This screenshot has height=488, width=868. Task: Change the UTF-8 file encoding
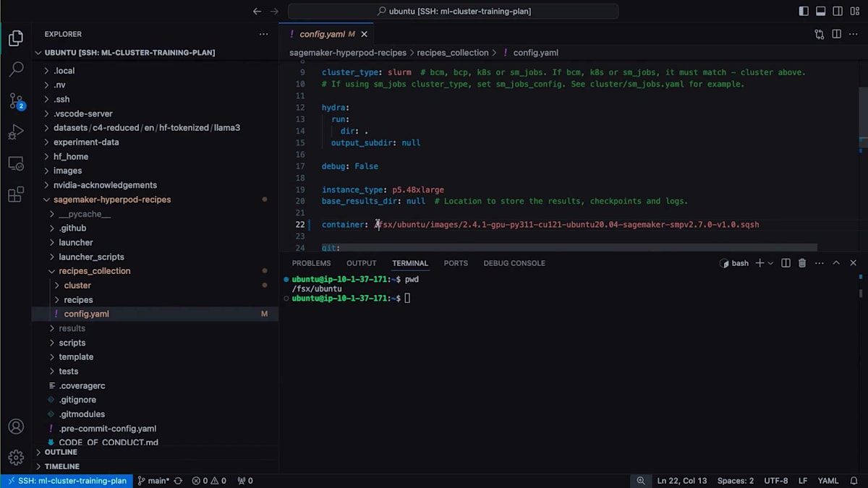[x=775, y=481]
